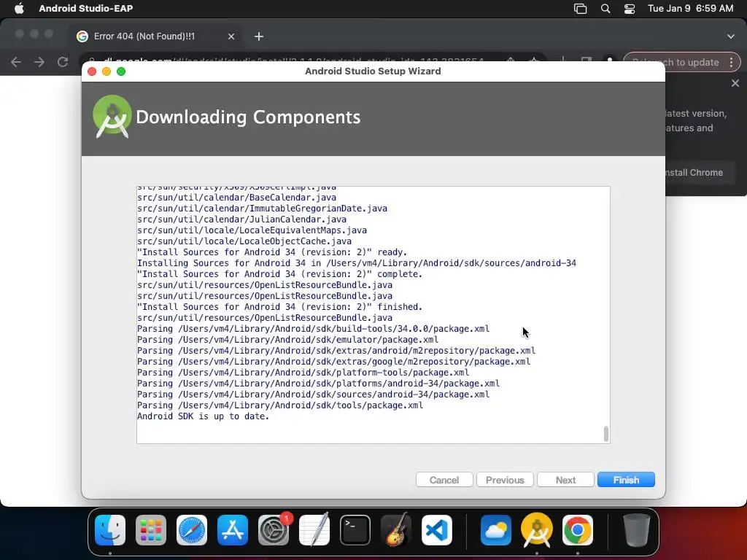Open Visual Studio Code from the Dock
Image resolution: width=747 pixels, height=560 pixels.
(x=437, y=530)
